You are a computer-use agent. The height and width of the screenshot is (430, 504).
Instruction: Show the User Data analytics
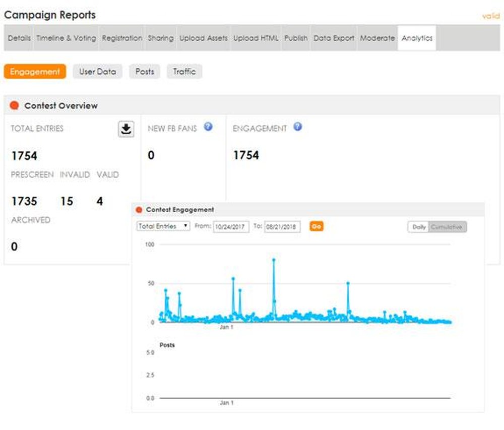(x=97, y=72)
